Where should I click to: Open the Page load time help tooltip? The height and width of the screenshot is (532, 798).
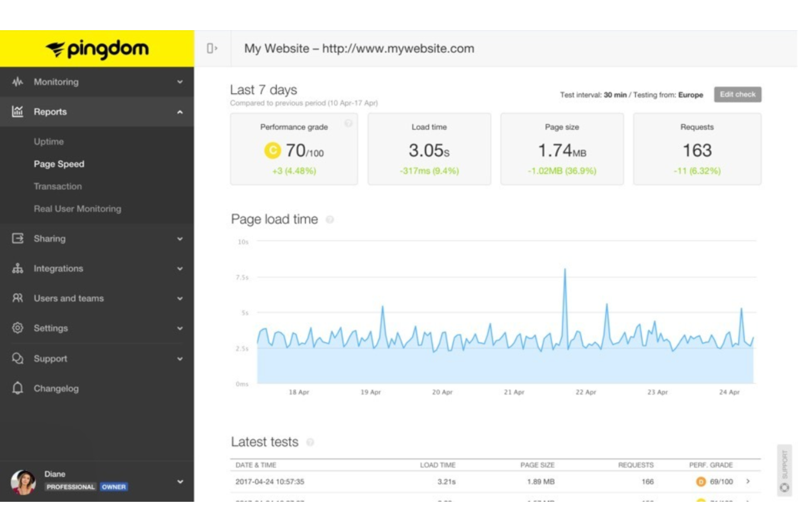tap(329, 219)
